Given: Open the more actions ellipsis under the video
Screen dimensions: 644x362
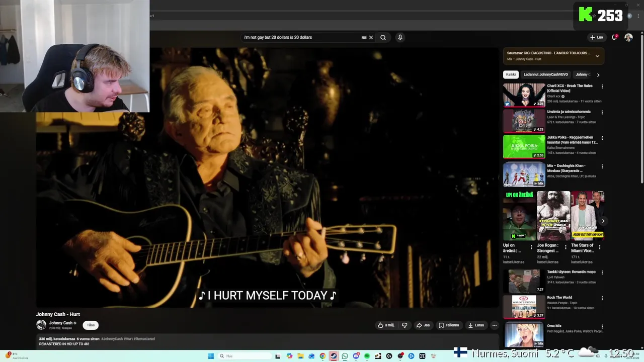Looking at the screenshot, I should click(x=494, y=325).
